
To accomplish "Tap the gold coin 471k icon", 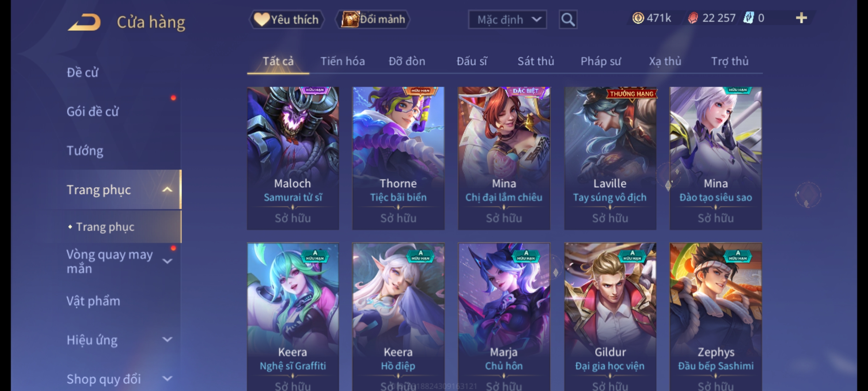I will tap(638, 18).
